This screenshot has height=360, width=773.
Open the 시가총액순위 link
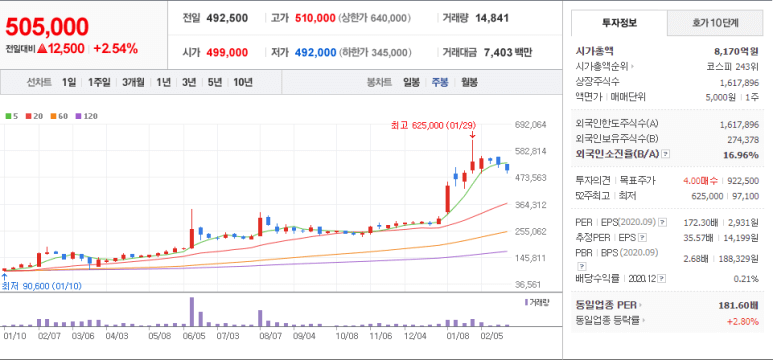[602, 66]
